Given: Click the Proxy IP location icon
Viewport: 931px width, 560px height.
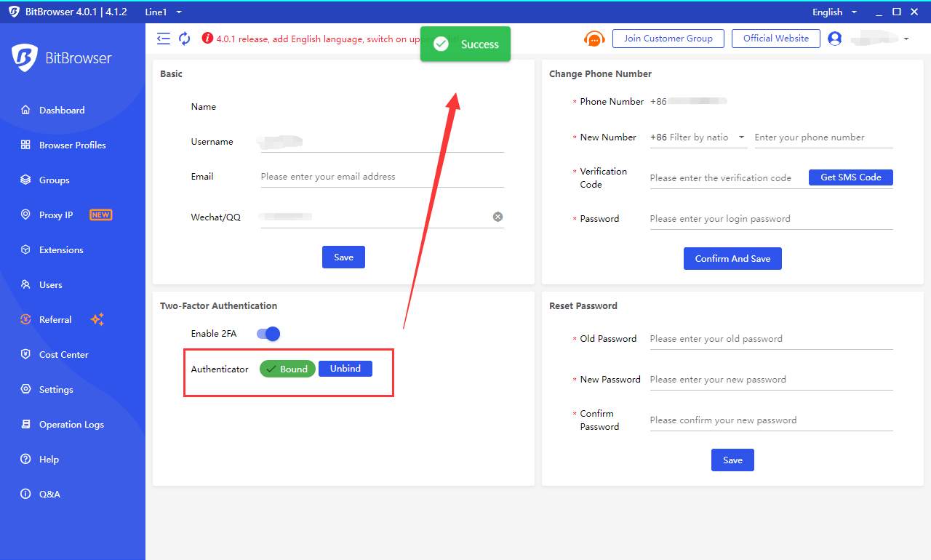Looking at the screenshot, I should click(x=25, y=215).
